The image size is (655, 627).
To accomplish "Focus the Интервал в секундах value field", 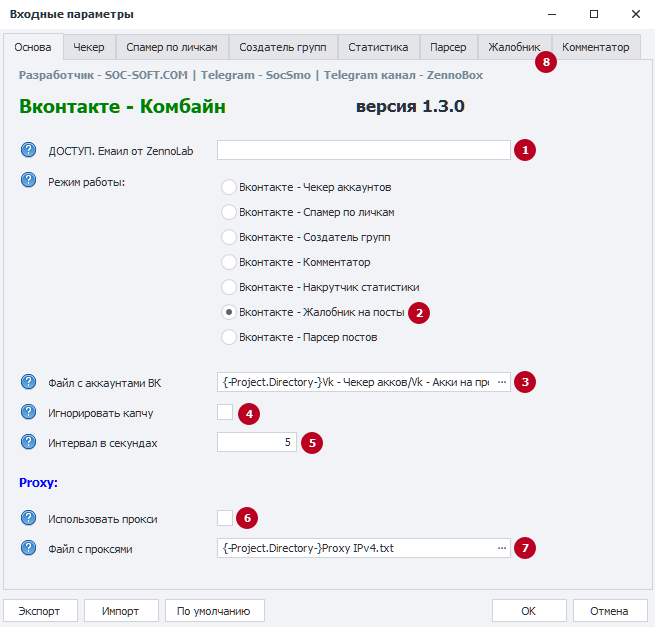I will (x=256, y=442).
